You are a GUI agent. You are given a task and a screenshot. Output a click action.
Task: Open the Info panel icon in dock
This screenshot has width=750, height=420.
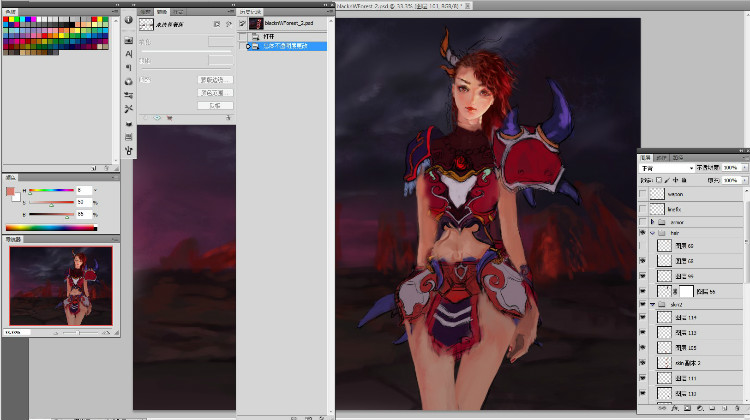(128, 20)
